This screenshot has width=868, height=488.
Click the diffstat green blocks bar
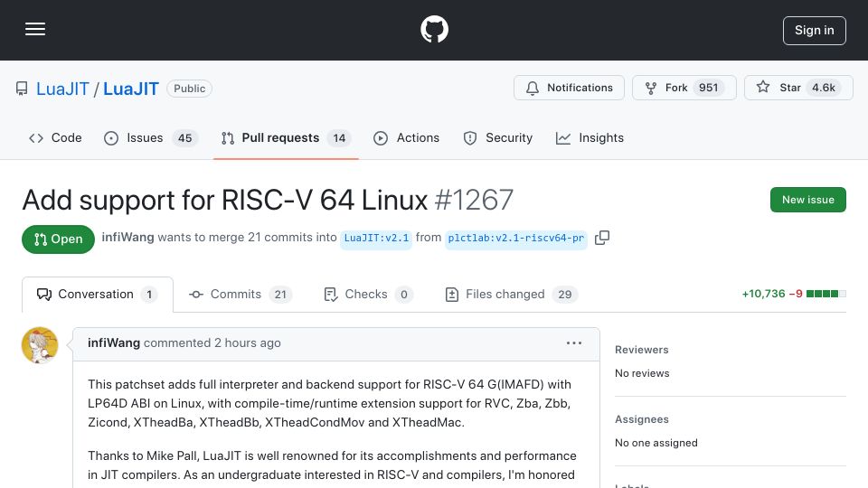(826, 294)
